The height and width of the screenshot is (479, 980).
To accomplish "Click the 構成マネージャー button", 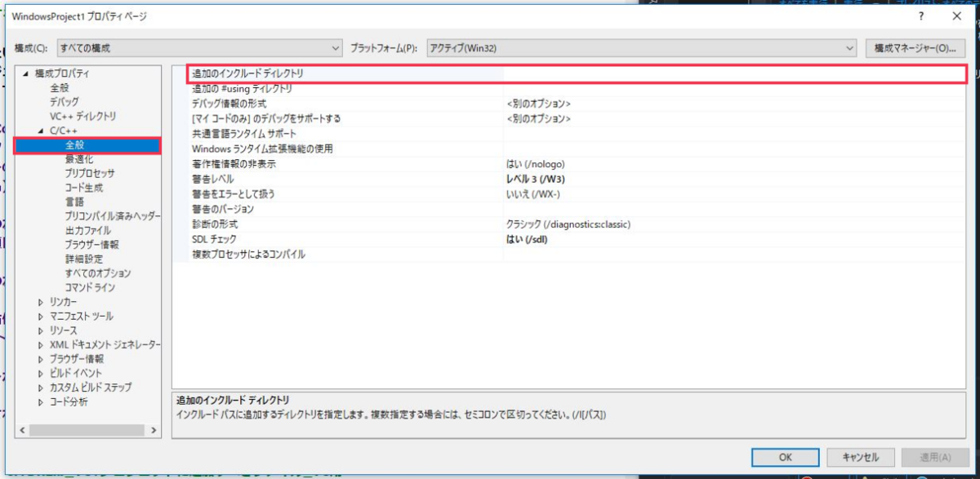I will point(915,48).
